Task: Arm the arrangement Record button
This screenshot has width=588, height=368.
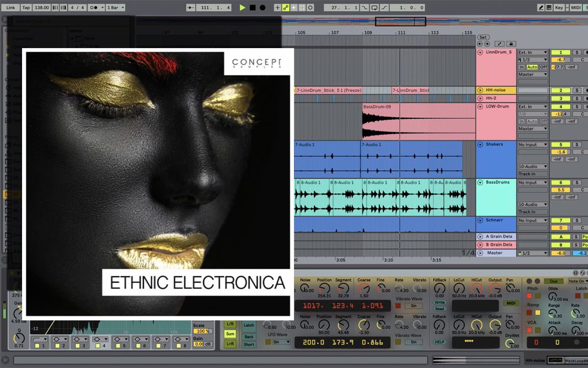Action: [x=263, y=8]
